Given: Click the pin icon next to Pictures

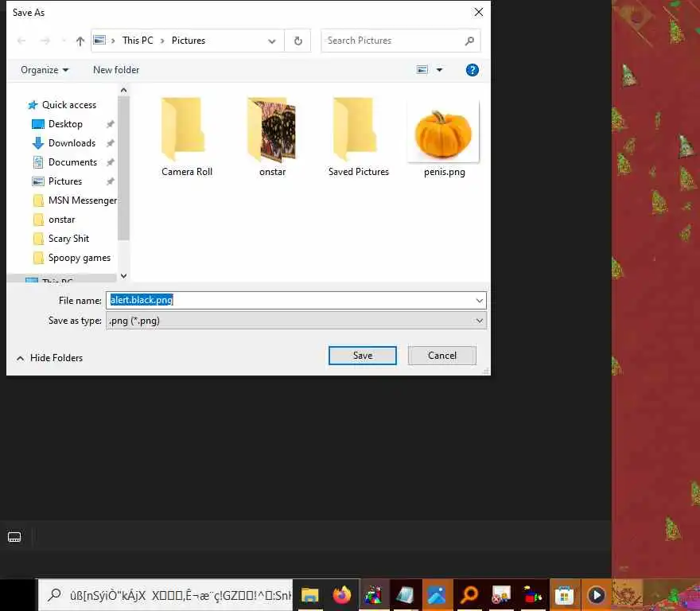Looking at the screenshot, I should [x=111, y=181].
